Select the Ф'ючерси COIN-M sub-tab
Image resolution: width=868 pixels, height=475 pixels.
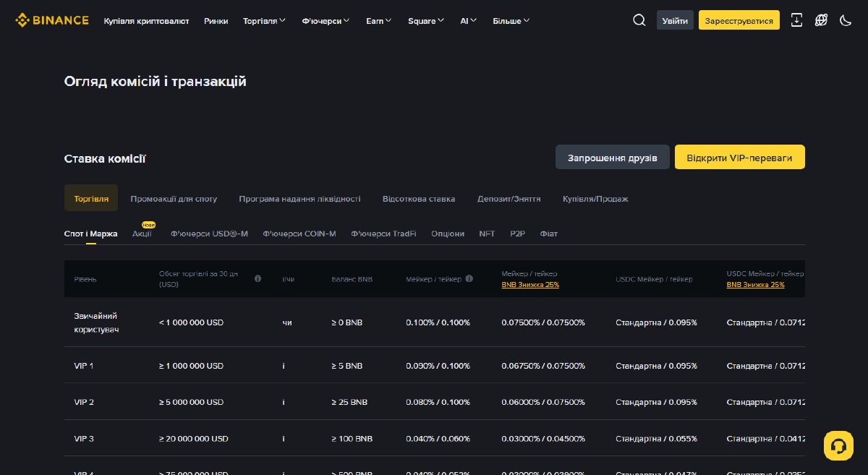coord(299,234)
